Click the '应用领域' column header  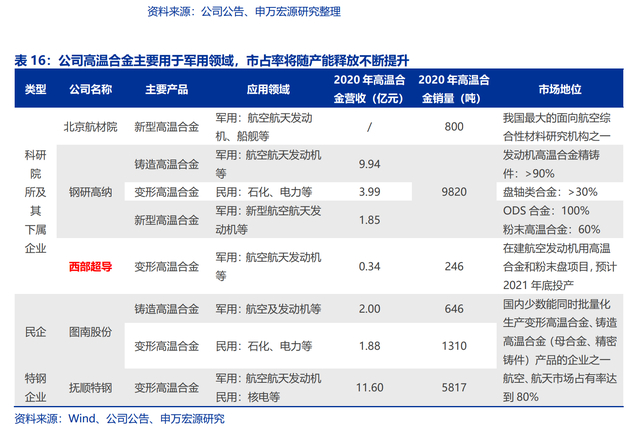pyautogui.click(x=268, y=89)
